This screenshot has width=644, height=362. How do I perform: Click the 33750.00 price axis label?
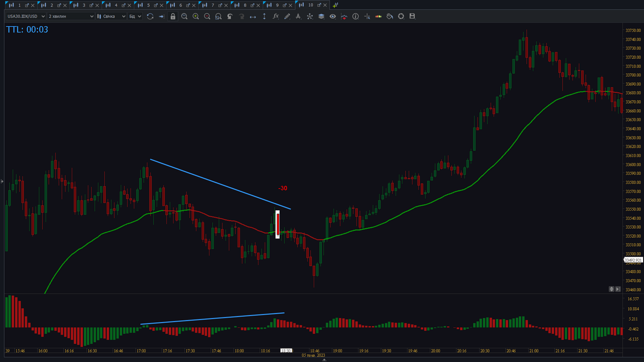[633, 30]
